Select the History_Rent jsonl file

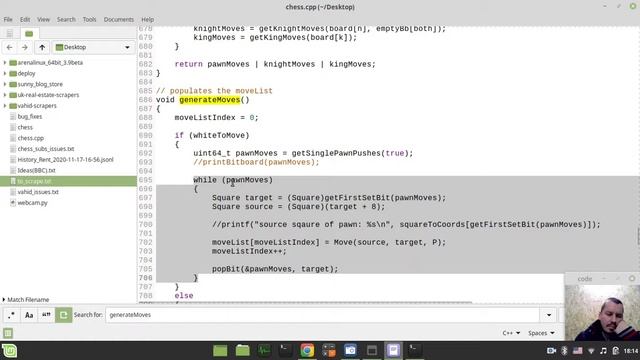(68, 160)
